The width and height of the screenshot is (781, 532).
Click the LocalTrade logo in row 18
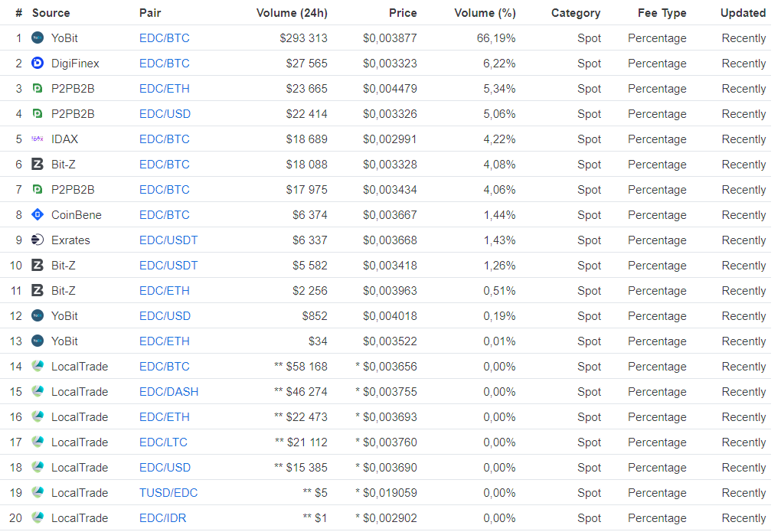(38, 467)
